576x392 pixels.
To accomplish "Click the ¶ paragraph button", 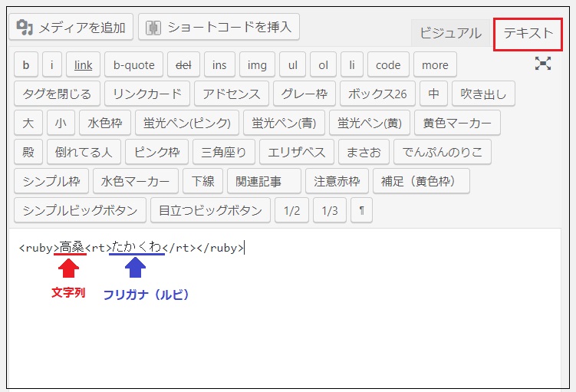I will pos(361,210).
